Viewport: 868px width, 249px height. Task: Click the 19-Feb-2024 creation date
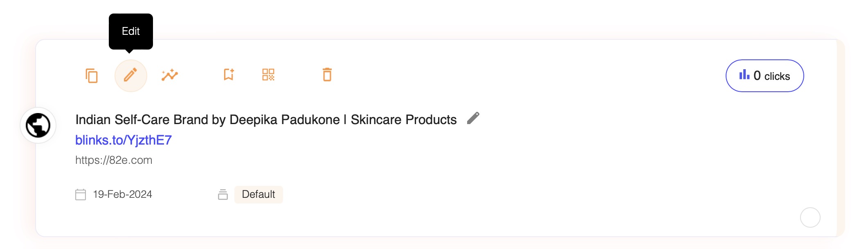coord(122,194)
